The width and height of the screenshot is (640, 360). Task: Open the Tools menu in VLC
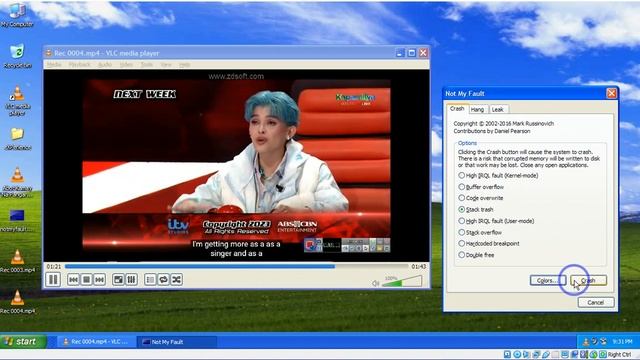pos(147,64)
